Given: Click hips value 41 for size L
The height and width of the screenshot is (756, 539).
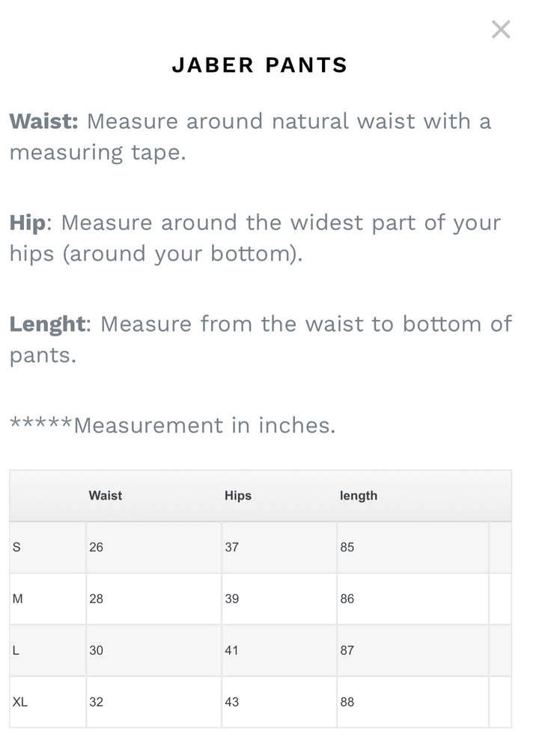Looking at the screenshot, I should point(232,650).
